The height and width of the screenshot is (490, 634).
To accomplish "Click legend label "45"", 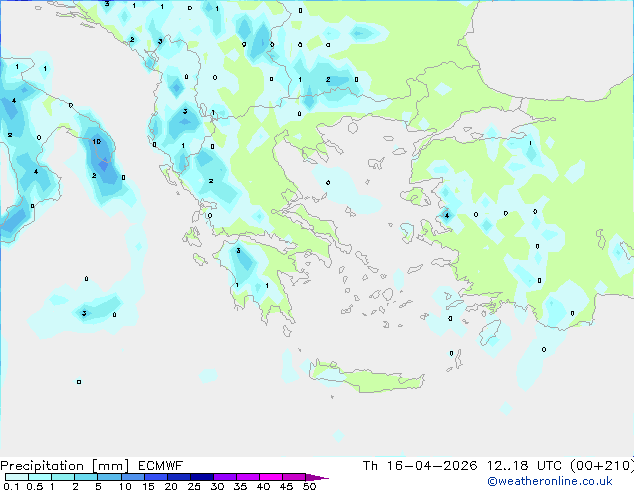I will [x=286, y=486].
